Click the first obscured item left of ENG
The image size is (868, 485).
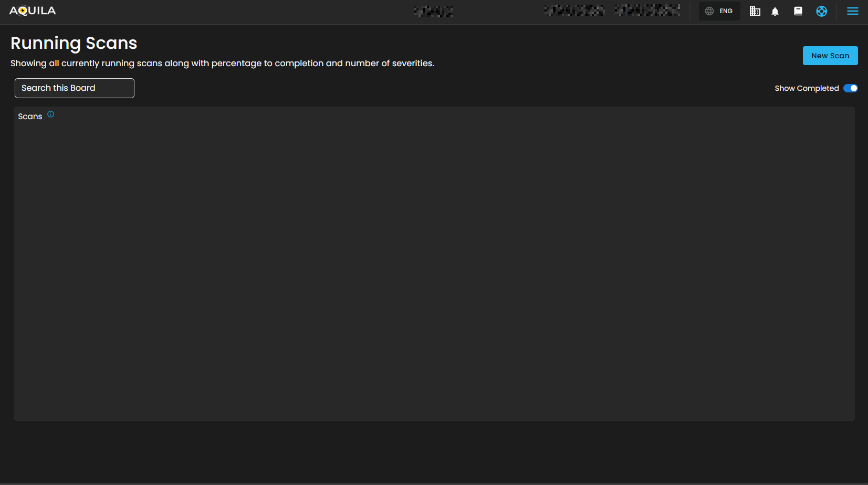[574, 10]
